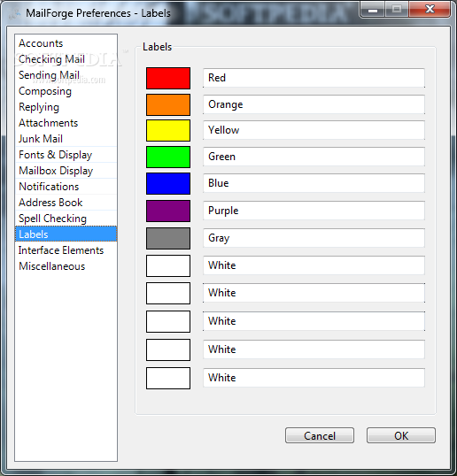
Task: Go to Sending Mail preferences
Action: (66, 75)
